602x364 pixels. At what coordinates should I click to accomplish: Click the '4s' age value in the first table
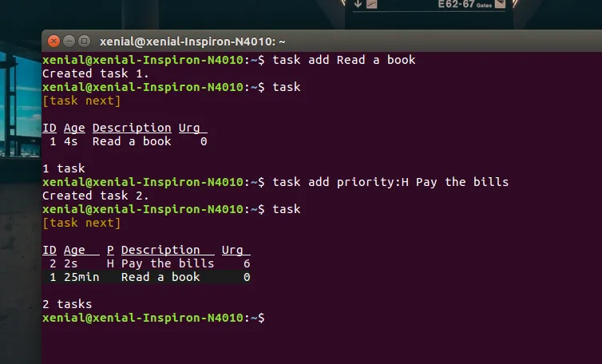70,141
